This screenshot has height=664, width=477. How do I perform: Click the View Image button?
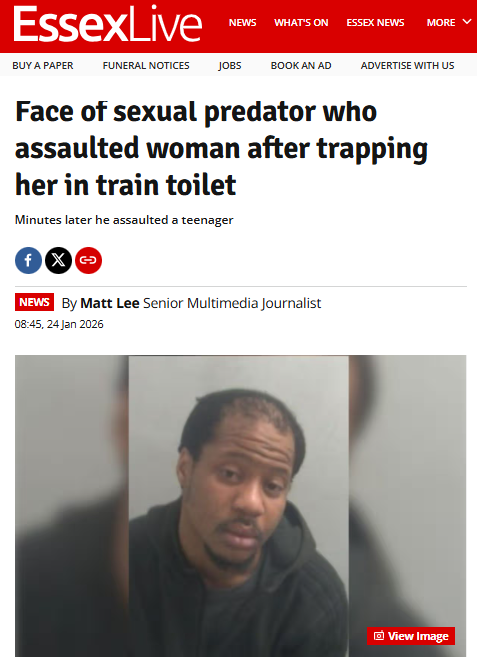click(411, 636)
